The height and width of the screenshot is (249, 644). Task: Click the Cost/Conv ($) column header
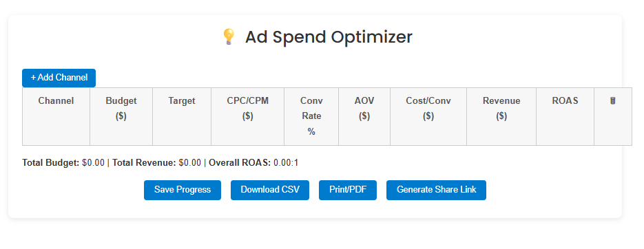point(428,116)
